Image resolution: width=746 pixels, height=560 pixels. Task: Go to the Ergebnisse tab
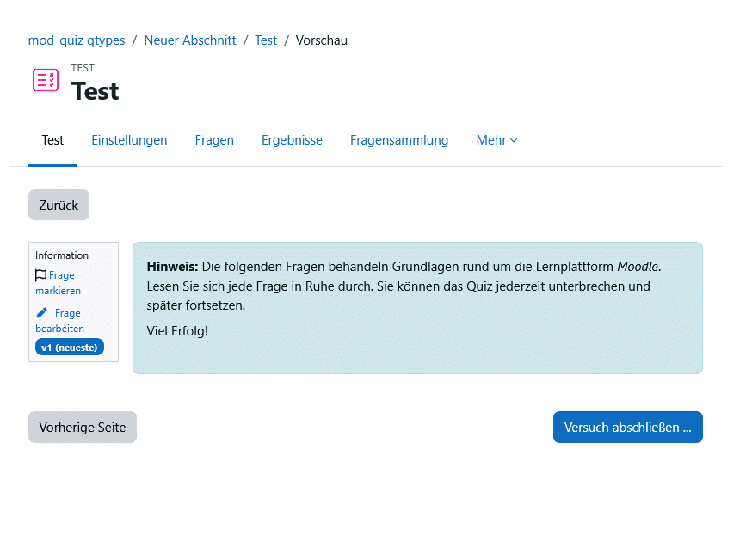292,140
